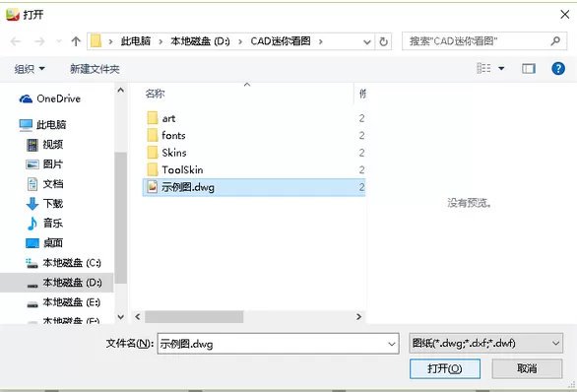This screenshot has height=392, width=577.
Task: Click the 打开(O) button
Action: (x=445, y=368)
